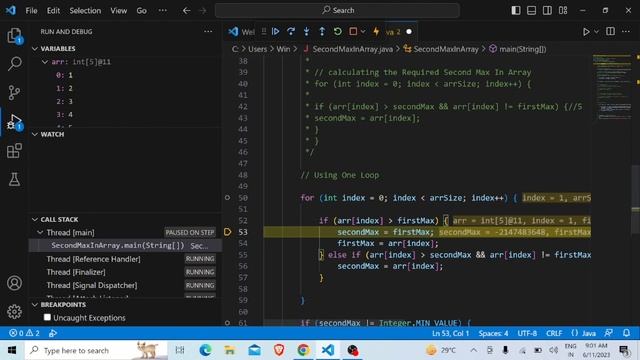Open the Go menu
The image size is (640, 360).
141,10
